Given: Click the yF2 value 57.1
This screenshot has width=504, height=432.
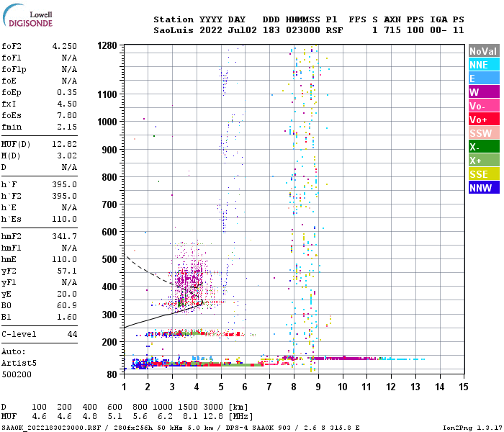Looking at the screenshot, I should [x=67, y=271].
